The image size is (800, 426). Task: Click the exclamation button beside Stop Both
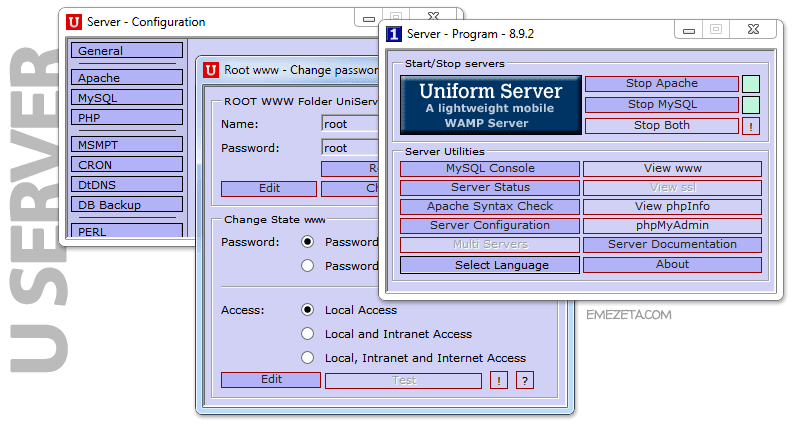(x=751, y=126)
